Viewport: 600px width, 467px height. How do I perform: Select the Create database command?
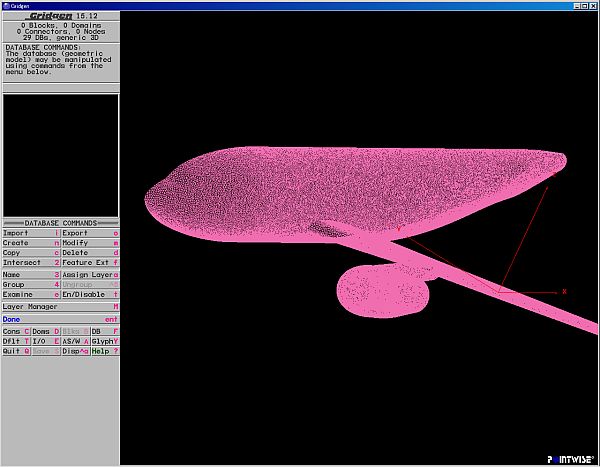click(x=30, y=243)
